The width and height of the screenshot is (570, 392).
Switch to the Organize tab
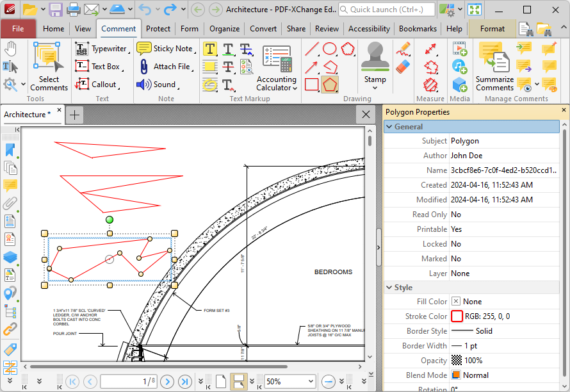tap(225, 29)
